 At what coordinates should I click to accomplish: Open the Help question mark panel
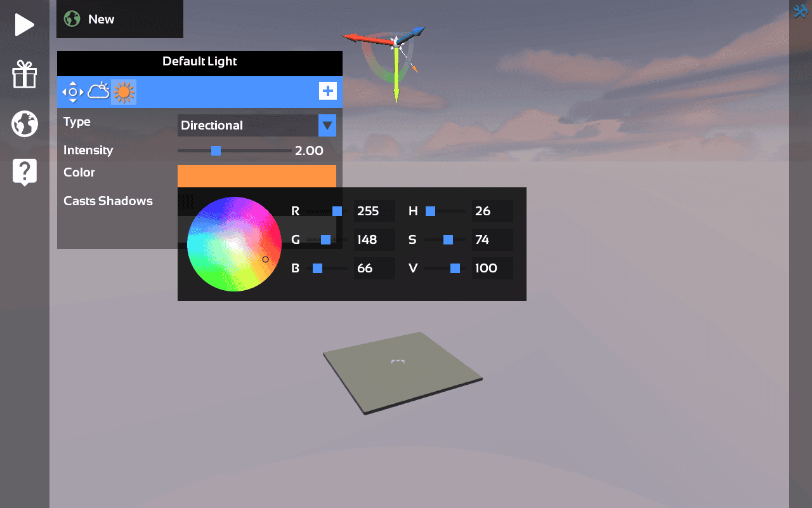pyautogui.click(x=24, y=171)
